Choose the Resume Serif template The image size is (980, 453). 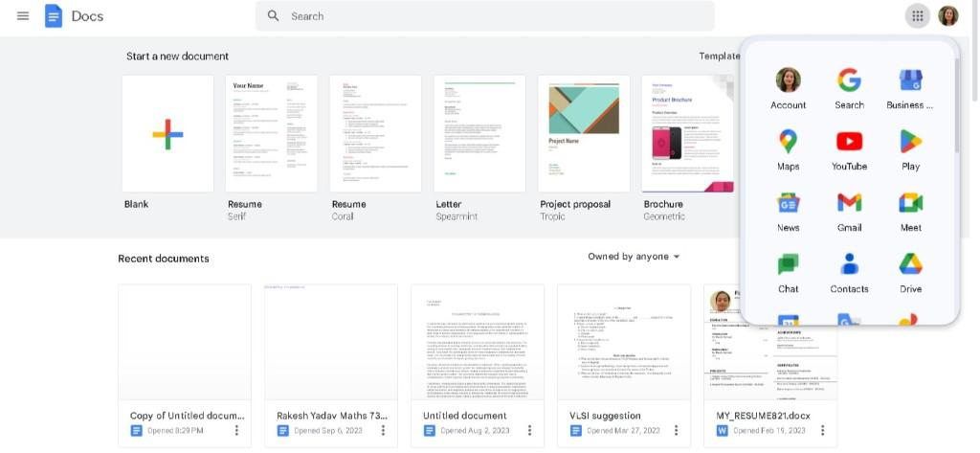(271, 133)
